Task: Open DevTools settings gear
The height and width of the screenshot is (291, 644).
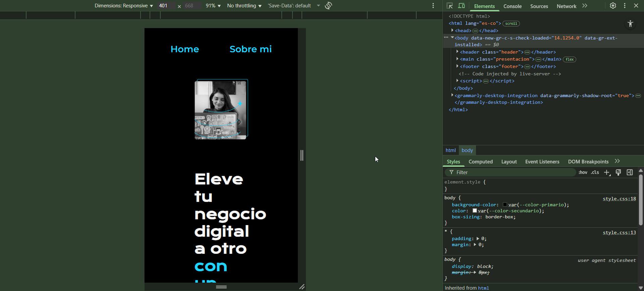Action: pos(613,6)
